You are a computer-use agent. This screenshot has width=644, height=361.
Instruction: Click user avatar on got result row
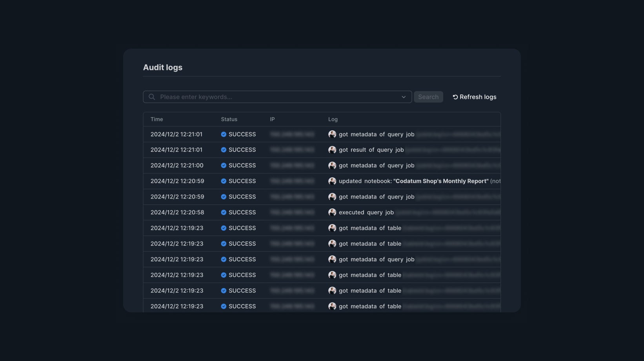pos(332,150)
